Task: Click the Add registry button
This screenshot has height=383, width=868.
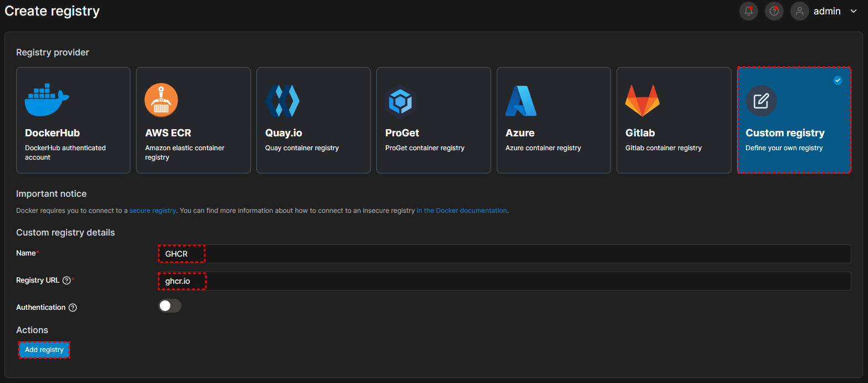Action: pyautogui.click(x=44, y=350)
